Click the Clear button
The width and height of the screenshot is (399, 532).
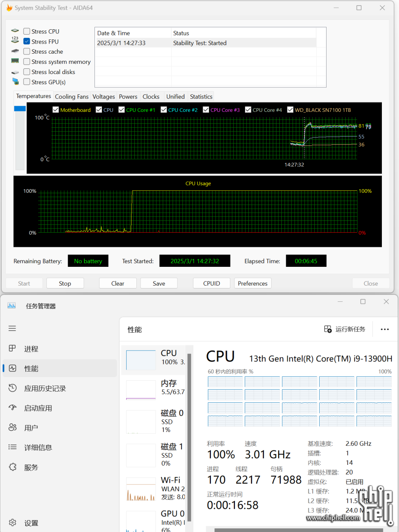(x=118, y=283)
